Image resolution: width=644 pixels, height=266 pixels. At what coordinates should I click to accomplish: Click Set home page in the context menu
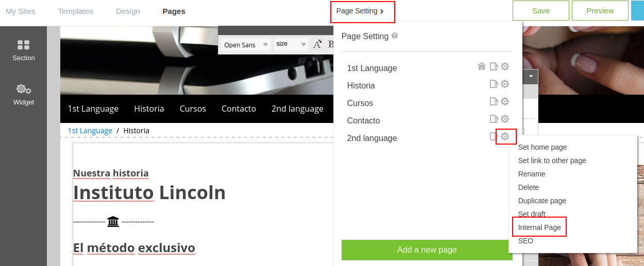pyautogui.click(x=543, y=147)
